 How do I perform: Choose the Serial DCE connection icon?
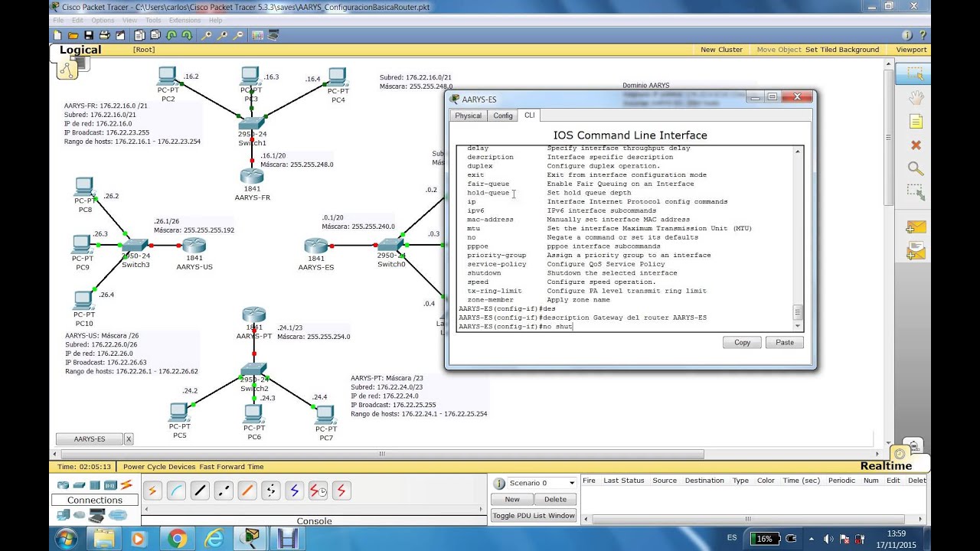pos(318,491)
